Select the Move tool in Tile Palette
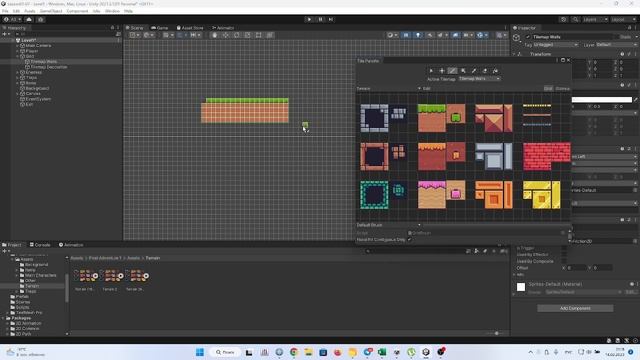This screenshot has height=360, width=640. pyautogui.click(x=442, y=71)
